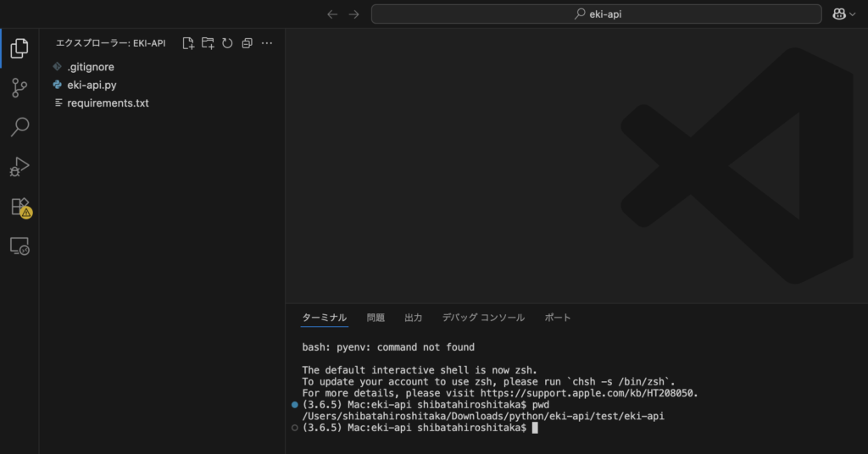Open the Copilot icon in the title bar
The image size is (868, 454).
click(839, 14)
